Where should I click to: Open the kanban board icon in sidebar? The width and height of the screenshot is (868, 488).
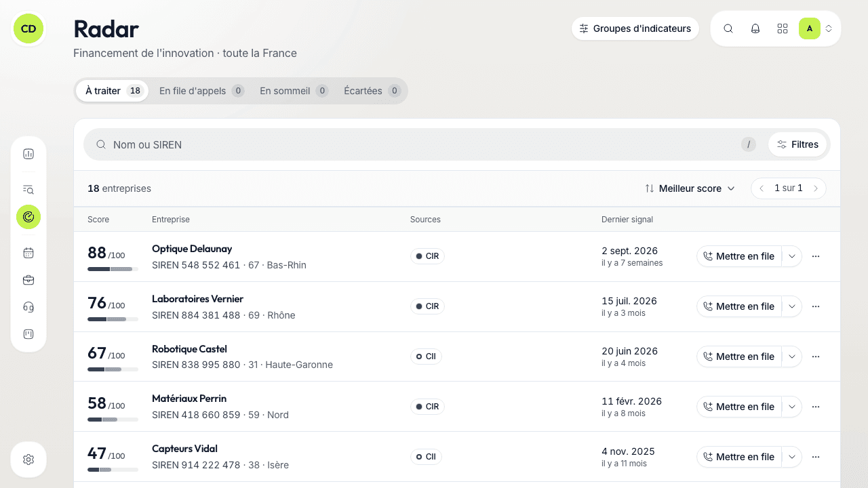[x=28, y=334]
